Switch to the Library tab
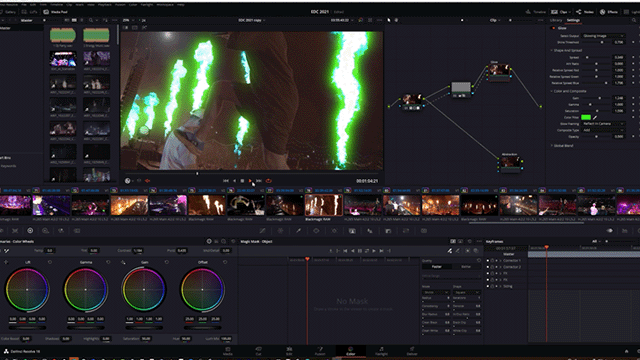 point(556,20)
